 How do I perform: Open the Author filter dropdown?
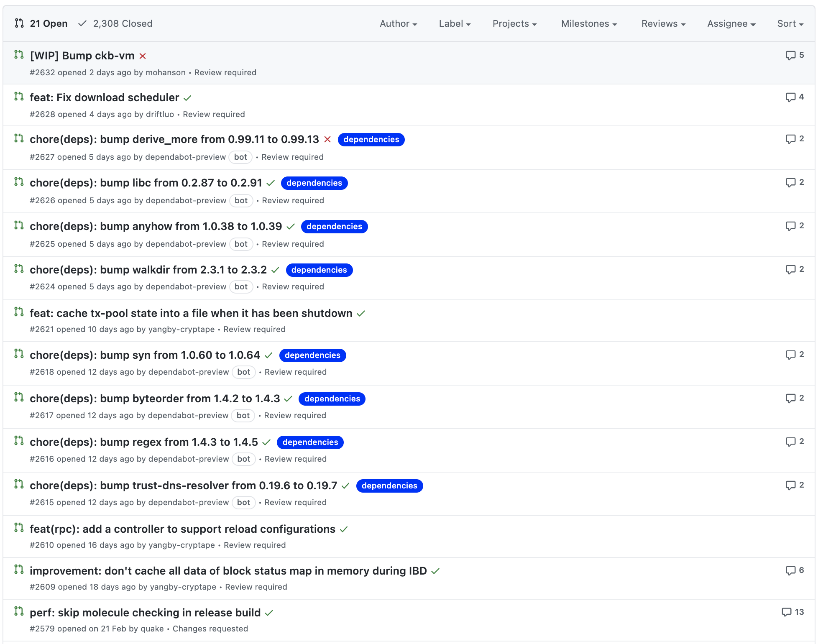398,23
